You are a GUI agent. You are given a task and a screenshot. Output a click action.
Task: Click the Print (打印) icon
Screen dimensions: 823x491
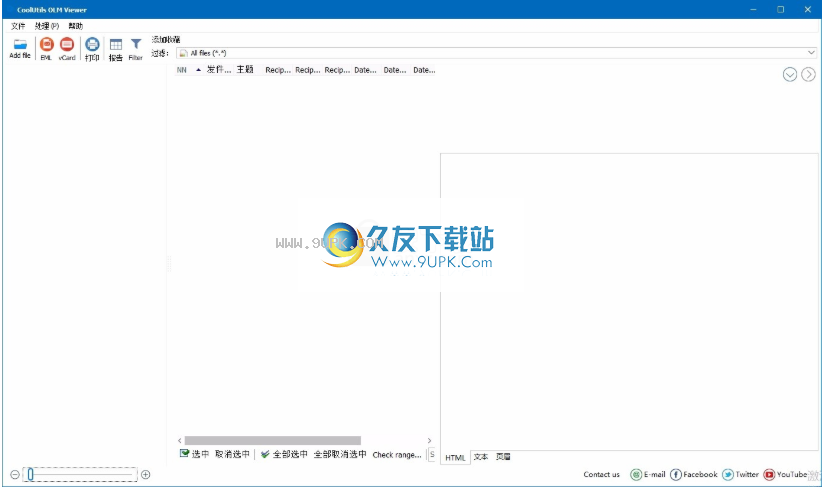pos(92,44)
